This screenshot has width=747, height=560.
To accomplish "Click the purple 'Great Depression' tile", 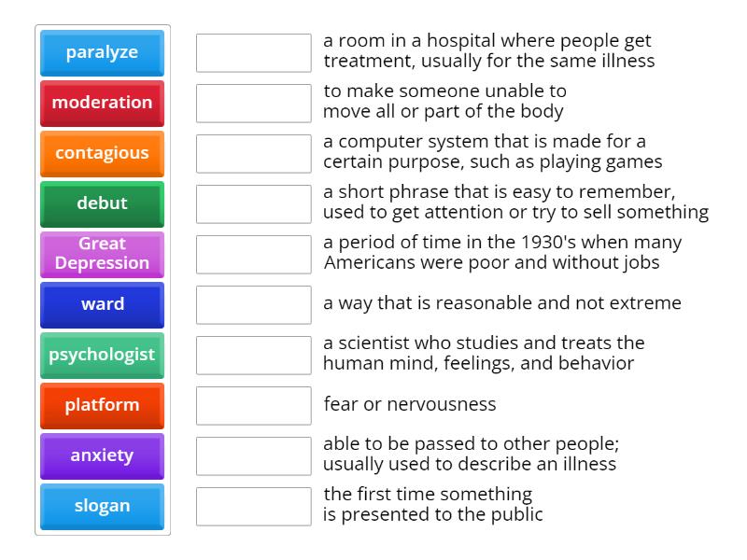I will [x=102, y=254].
